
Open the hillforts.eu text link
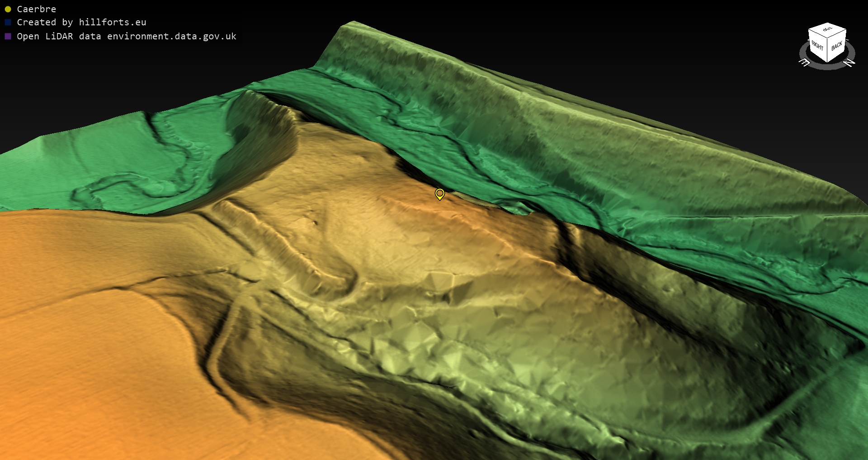point(113,22)
